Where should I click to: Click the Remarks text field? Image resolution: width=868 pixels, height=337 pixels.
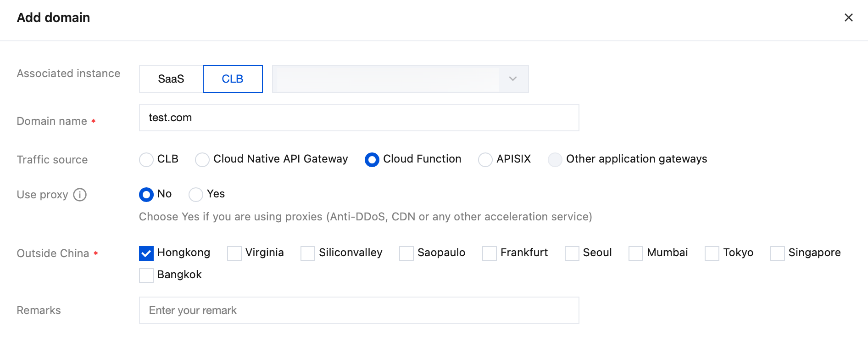click(359, 310)
